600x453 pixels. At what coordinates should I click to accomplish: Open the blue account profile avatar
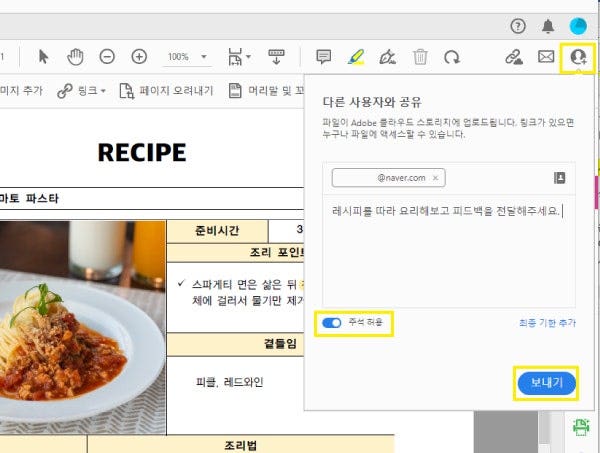[x=578, y=26]
